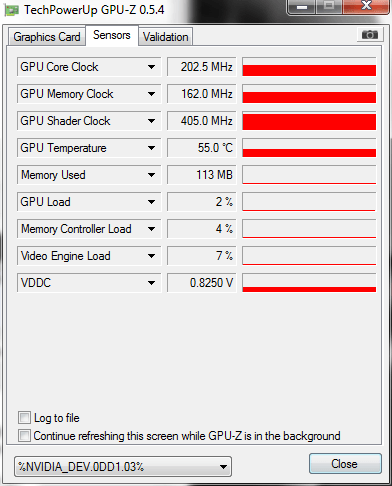This screenshot has height=486, width=392.
Task: Click the Close button
Action: click(345, 464)
